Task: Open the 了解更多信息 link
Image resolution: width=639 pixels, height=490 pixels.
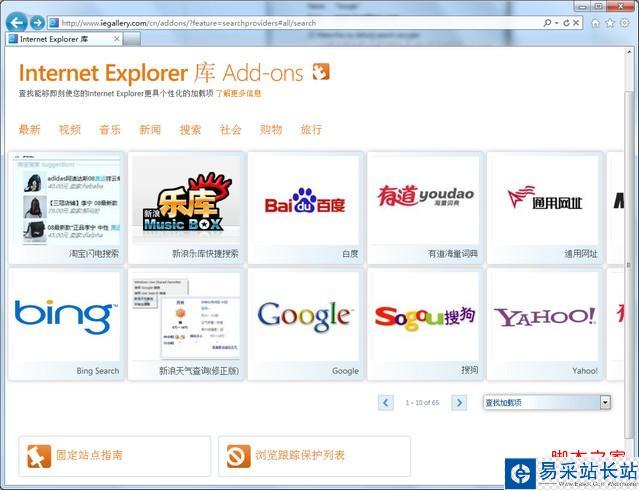Action: point(238,93)
